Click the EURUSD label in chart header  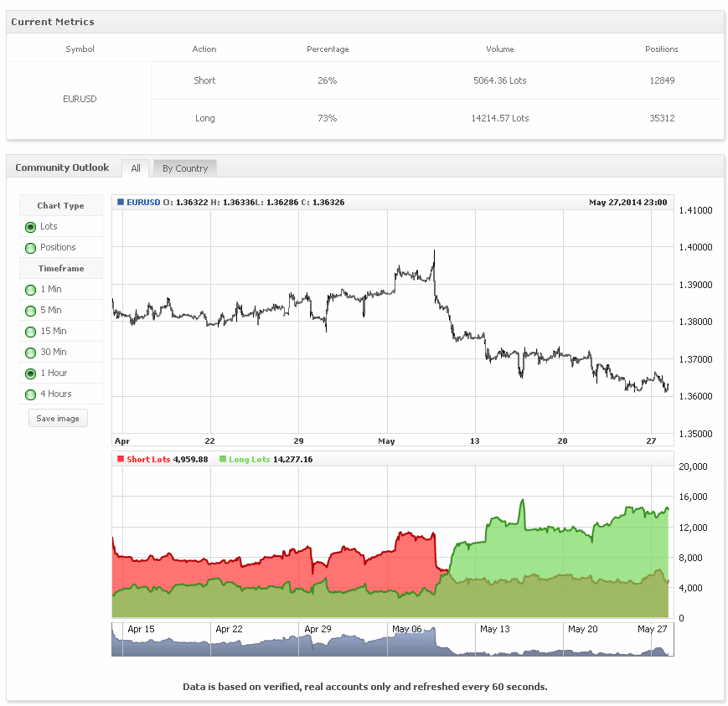click(143, 203)
